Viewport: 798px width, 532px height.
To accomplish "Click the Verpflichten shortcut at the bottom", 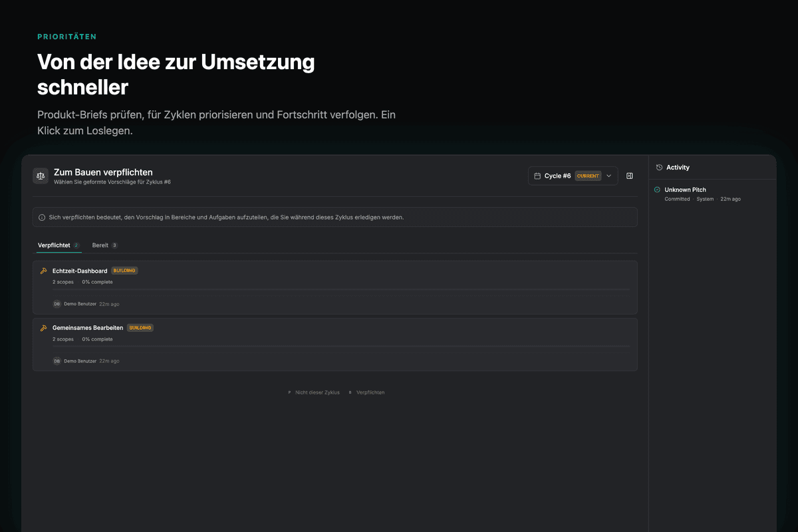I will [x=370, y=392].
